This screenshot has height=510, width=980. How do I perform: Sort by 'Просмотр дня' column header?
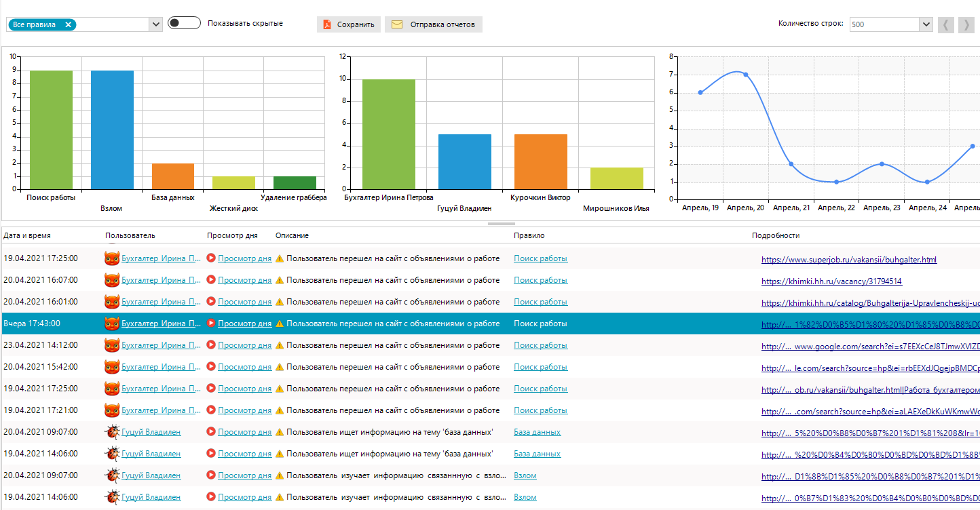pyautogui.click(x=232, y=235)
